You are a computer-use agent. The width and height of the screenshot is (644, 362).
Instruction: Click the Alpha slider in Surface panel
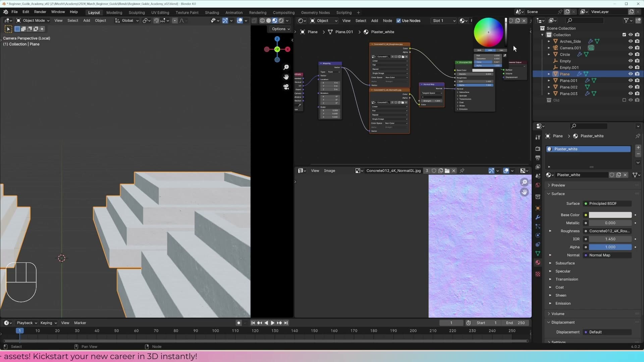(610, 247)
